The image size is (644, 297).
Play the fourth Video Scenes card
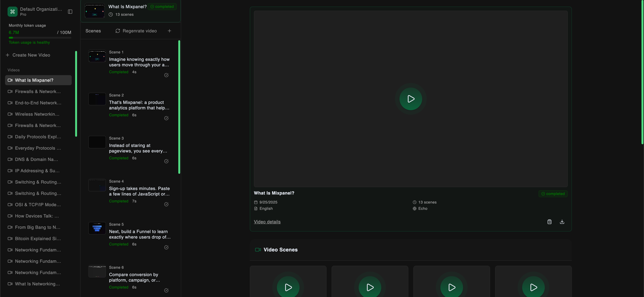(x=533, y=287)
